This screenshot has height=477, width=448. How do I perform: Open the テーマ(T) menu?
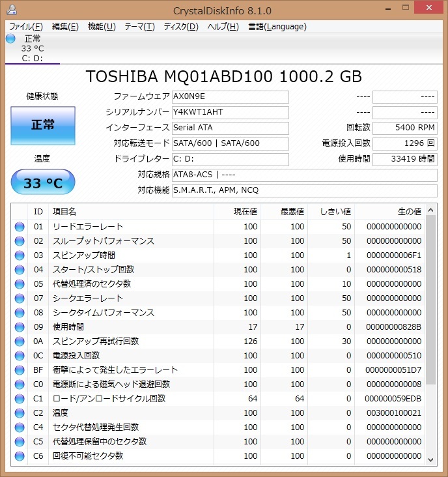(x=140, y=27)
